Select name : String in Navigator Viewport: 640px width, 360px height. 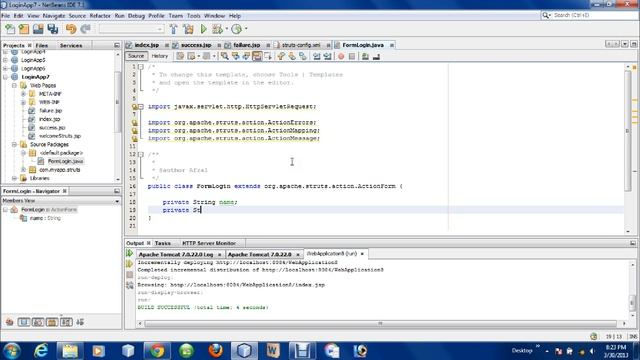45,218
